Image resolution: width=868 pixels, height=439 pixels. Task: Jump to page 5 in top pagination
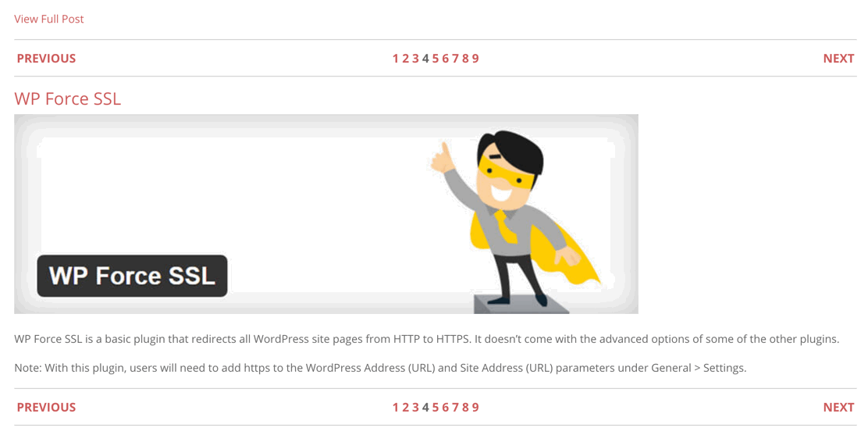click(x=435, y=59)
